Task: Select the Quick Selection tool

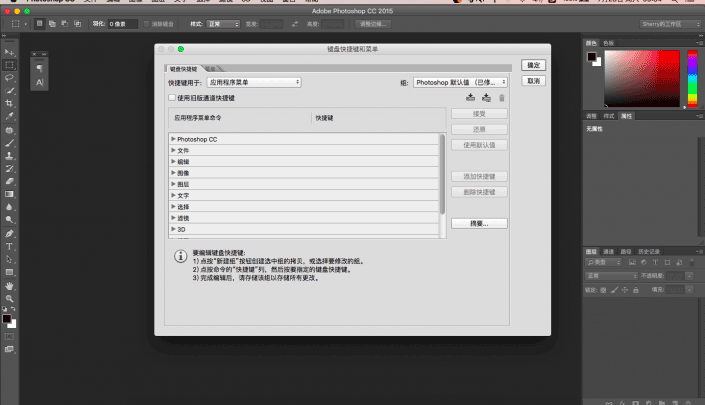Action: (9, 90)
